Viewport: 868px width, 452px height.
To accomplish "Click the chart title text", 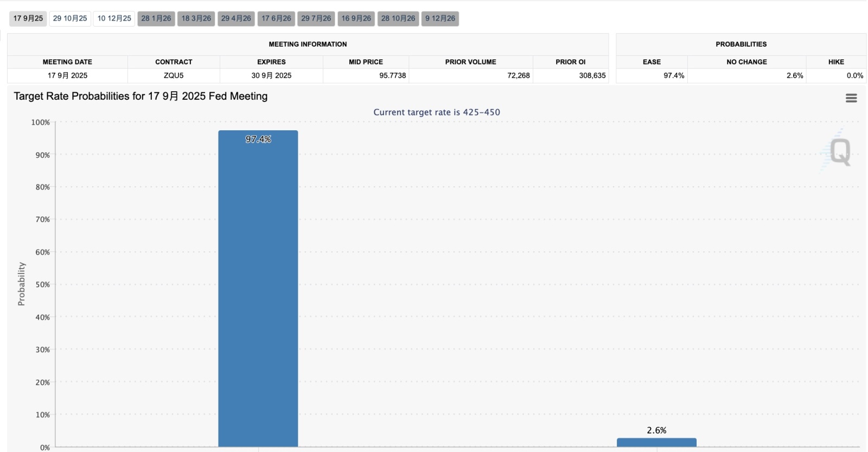I will 141,96.
